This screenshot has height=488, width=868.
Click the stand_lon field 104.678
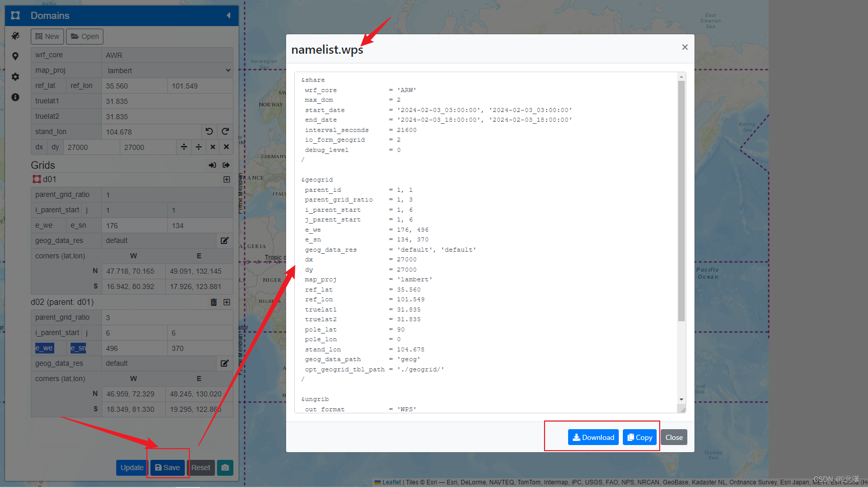pos(151,132)
